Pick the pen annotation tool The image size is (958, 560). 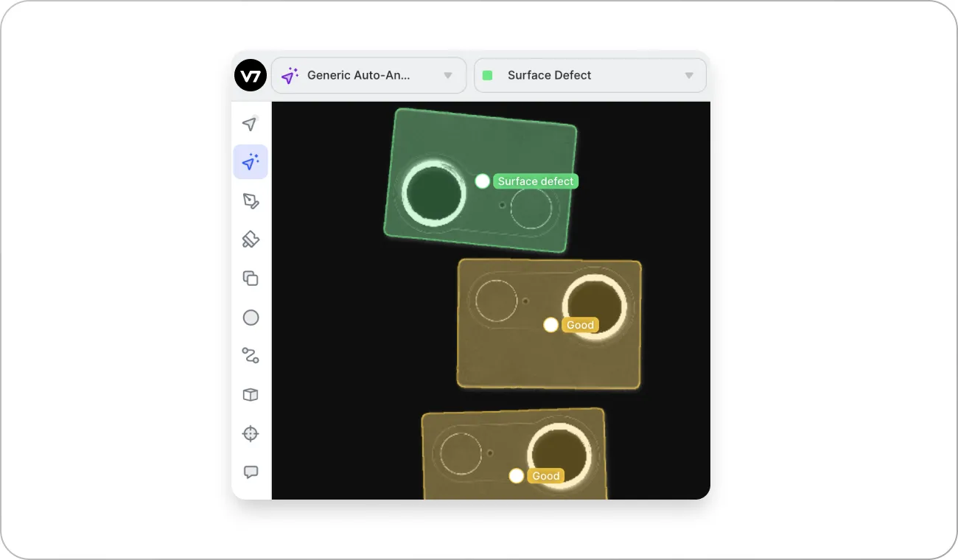pyautogui.click(x=251, y=200)
